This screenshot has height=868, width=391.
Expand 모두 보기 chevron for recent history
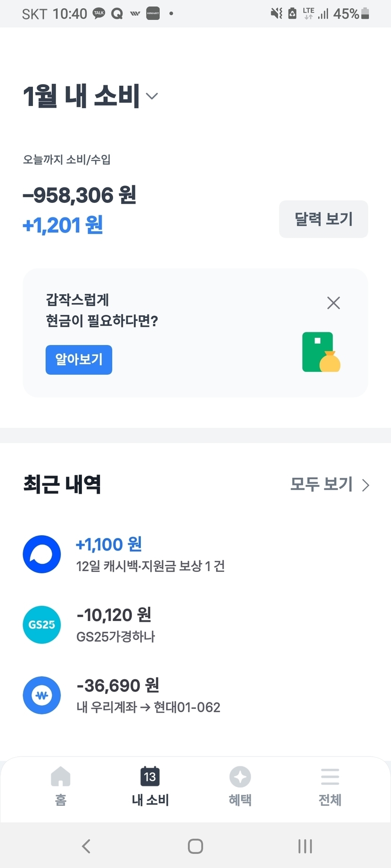[366, 485]
